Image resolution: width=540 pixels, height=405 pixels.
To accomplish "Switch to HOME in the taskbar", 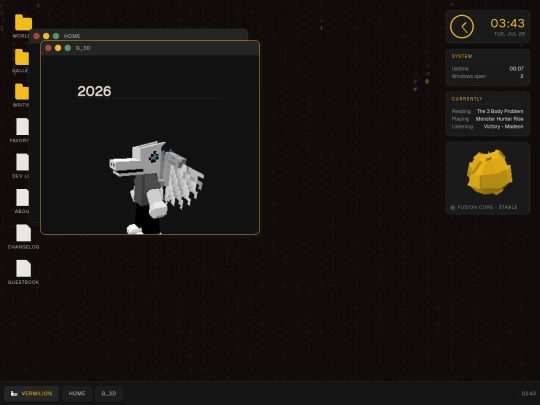I will point(77,393).
